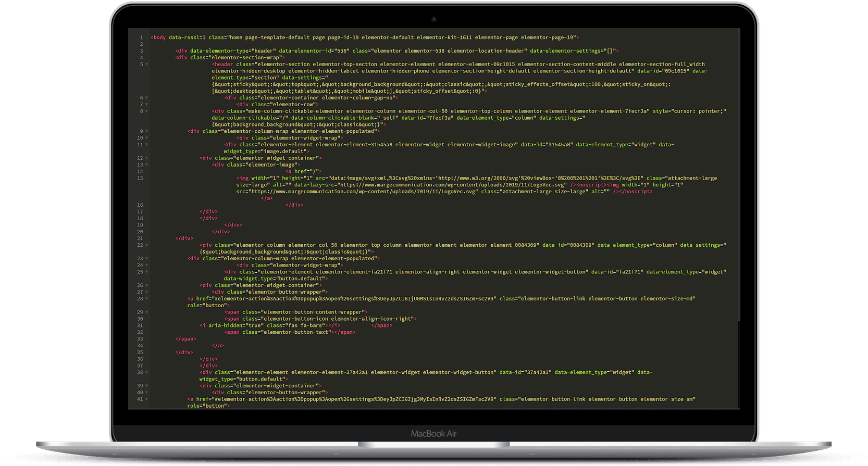
Task: Click widget_type="image.default" text under line 11
Action: [266, 152]
